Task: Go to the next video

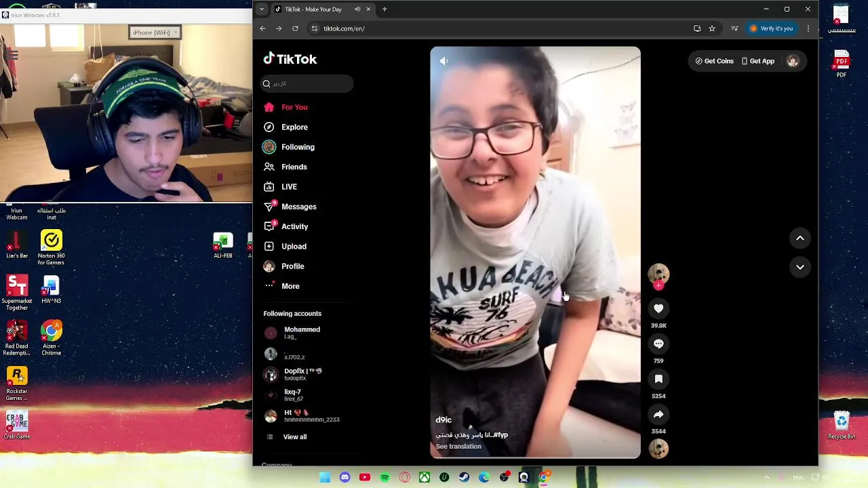Action: (x=800, y=267)
